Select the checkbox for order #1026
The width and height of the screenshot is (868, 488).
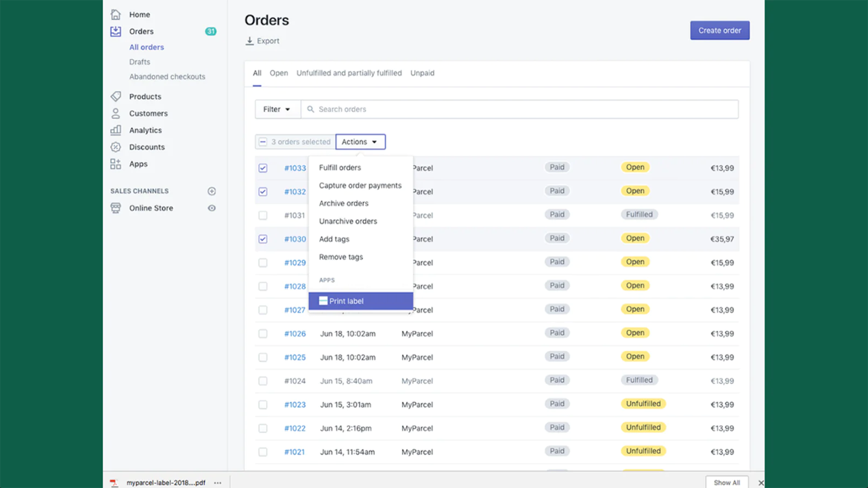263,334
